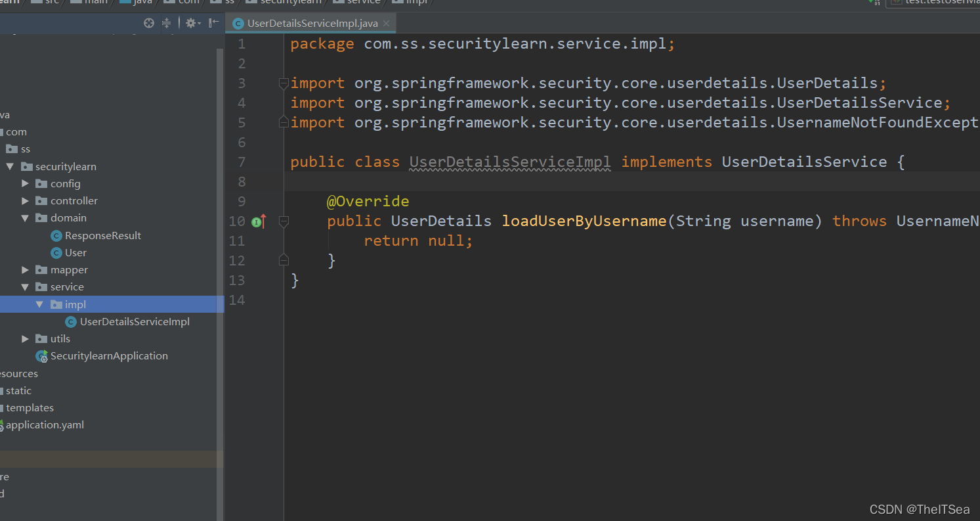
Task: Click the @Override annotation on line 9
Action: point(368,202)
